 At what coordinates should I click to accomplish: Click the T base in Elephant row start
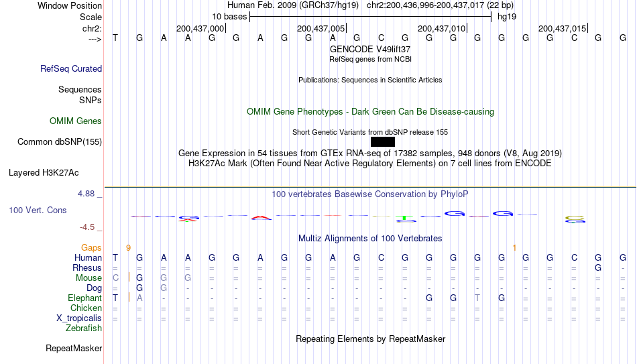115,298
